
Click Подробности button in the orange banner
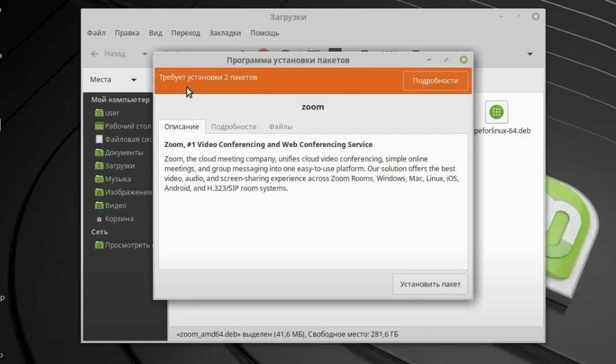click(435, 81)
